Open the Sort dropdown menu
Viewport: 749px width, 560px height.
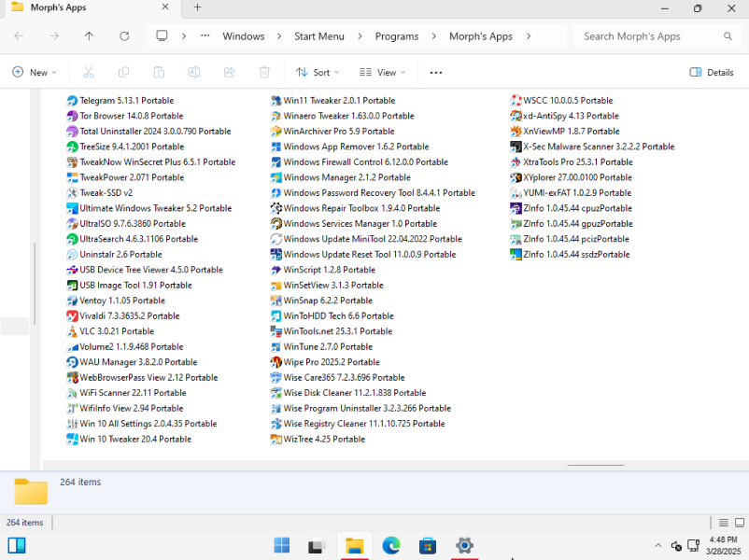click(318, 73)
